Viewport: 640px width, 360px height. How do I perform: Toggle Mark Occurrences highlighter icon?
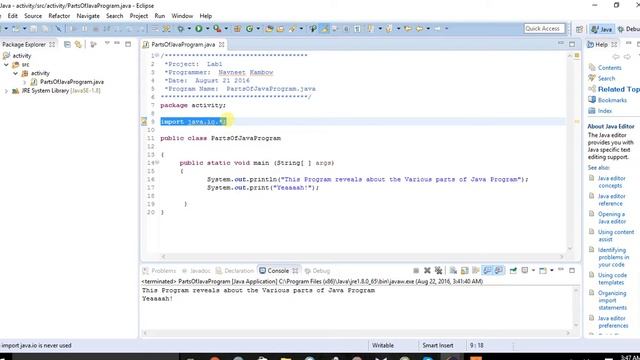pos(325,29)
